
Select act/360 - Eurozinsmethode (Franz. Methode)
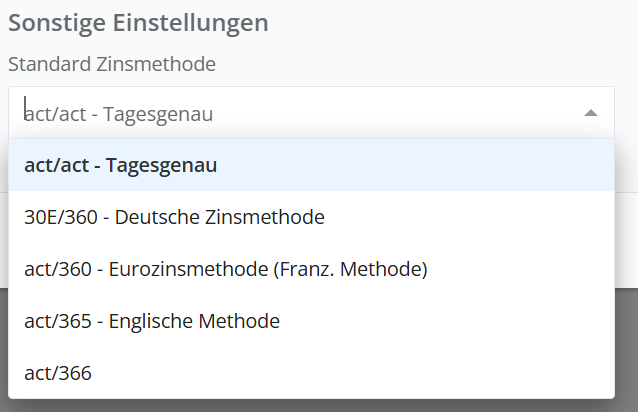226,269
